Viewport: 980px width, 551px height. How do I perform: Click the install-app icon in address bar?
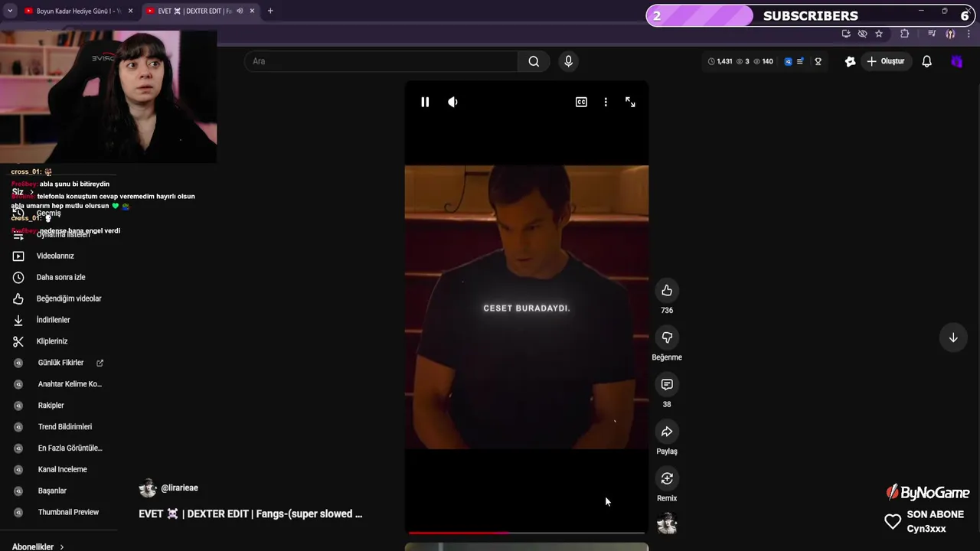click(846, 34)
